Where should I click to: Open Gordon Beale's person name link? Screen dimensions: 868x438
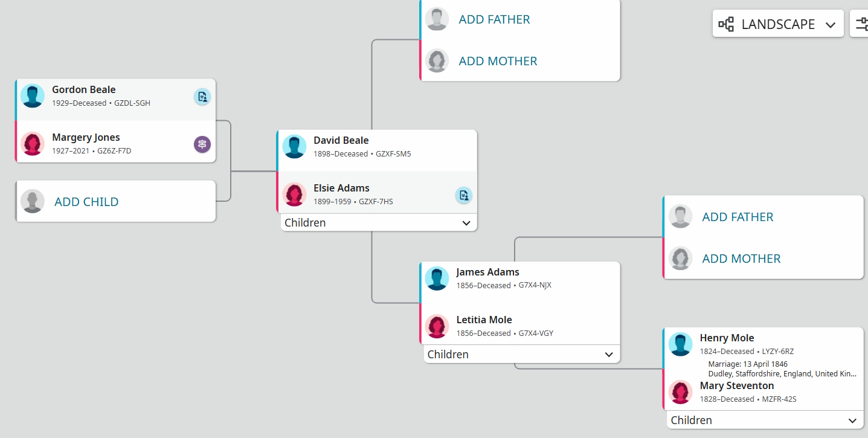click(84, 89)
